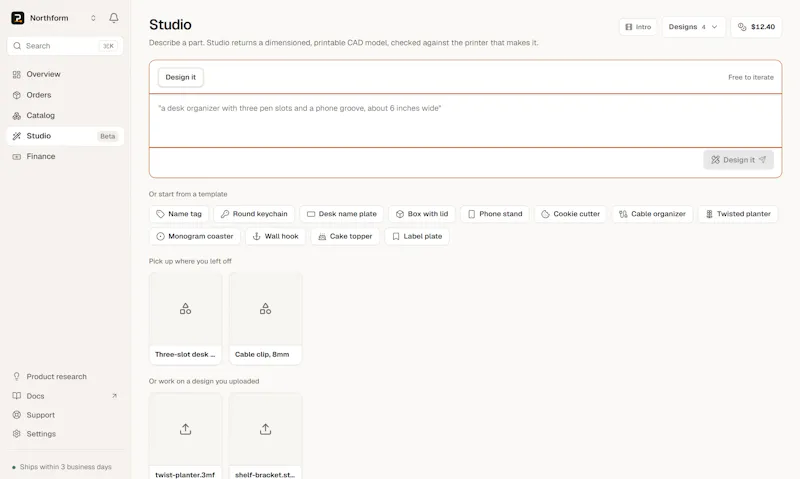Click the Finance card icon
This screenshot has height=479, width=800.
[x=17, y=157]
